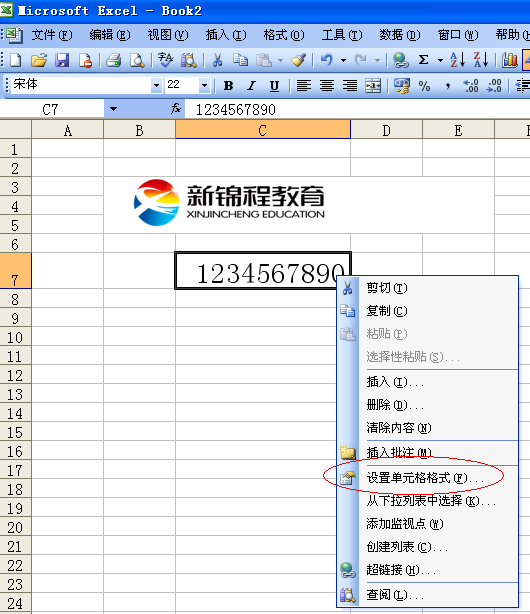The height and width of the screenshot is (614, 530).
Task: Open the Name Box dropdown arrow
Action: point(113,109)
